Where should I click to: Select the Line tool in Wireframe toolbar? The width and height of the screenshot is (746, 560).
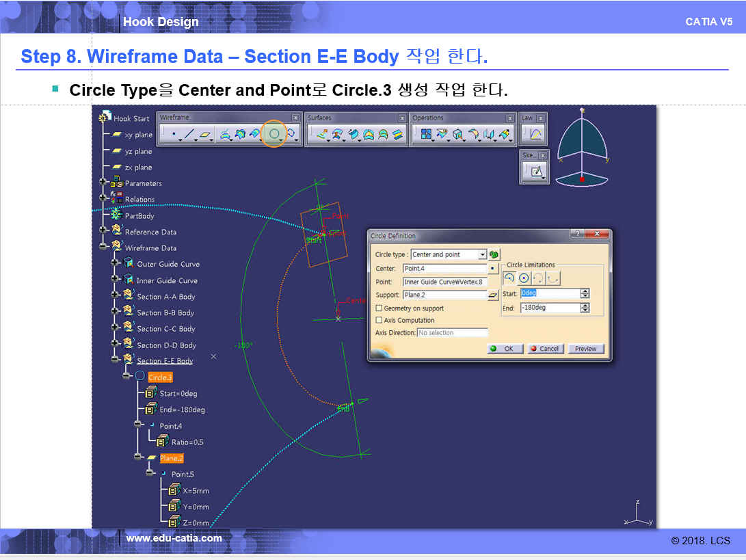tap(190, 135)
